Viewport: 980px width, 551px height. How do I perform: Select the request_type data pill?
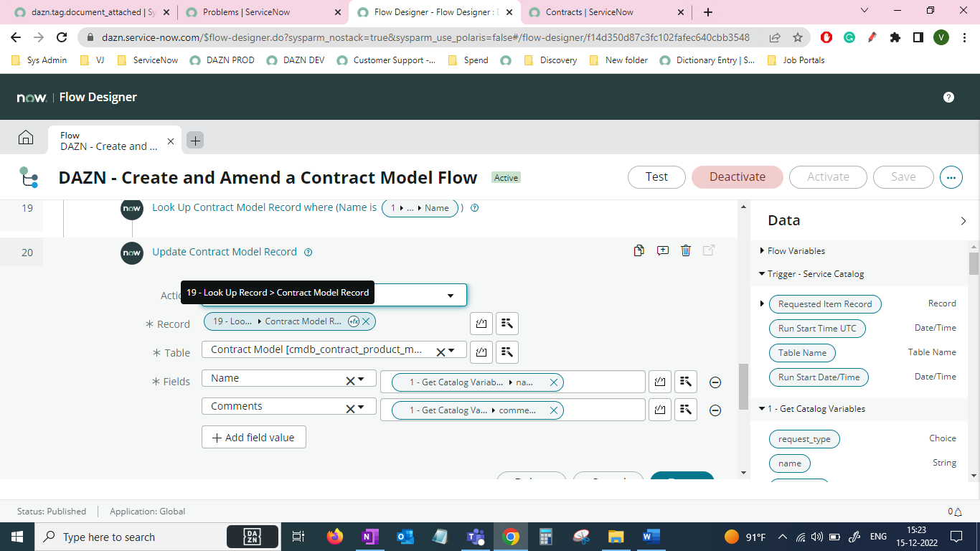coord(804,439)
